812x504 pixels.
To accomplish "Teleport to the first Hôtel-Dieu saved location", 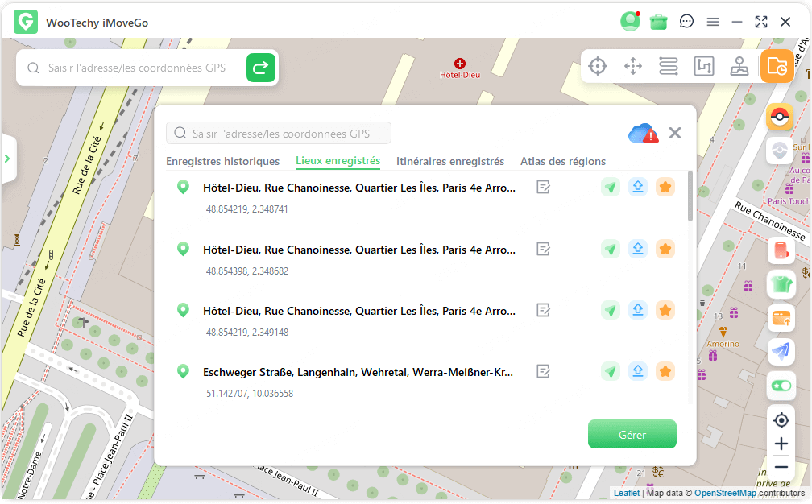I will (611, 187).
